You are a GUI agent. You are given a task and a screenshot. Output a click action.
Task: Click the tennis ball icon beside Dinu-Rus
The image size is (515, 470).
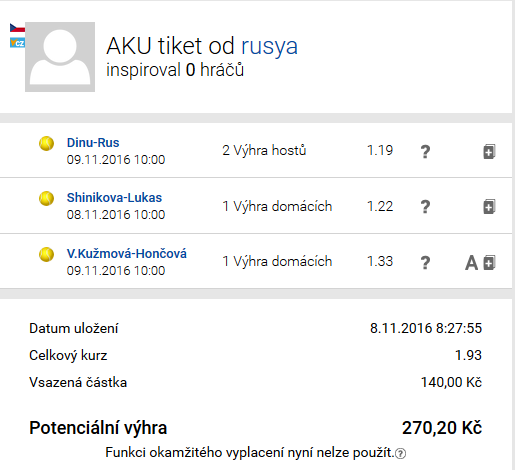(x=46, y=144)
